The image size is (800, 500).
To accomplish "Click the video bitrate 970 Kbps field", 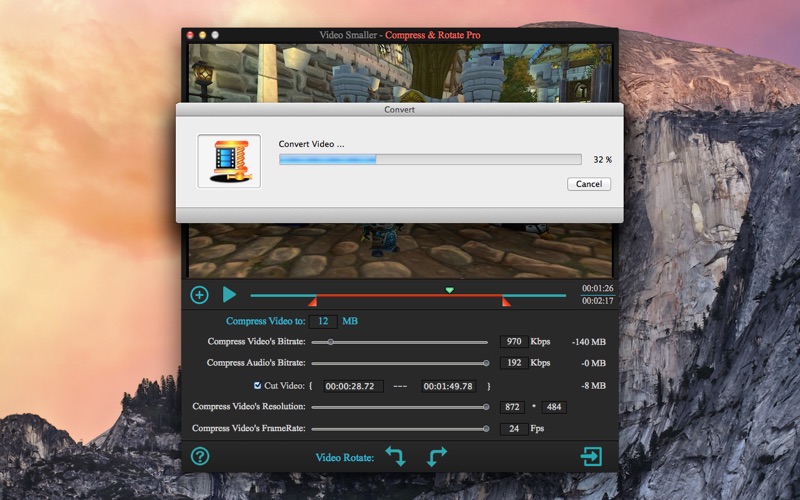I will click(514, 342).
